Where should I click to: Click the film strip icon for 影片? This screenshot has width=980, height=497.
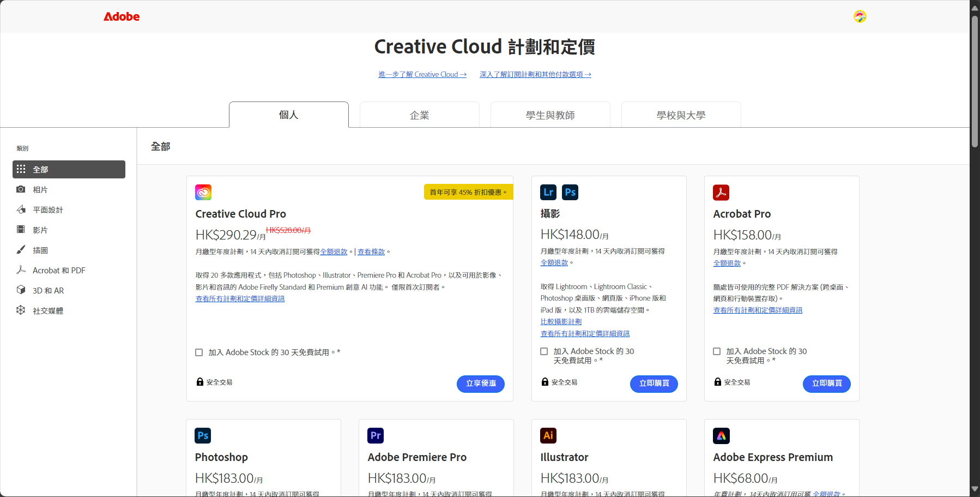point(21,230)
